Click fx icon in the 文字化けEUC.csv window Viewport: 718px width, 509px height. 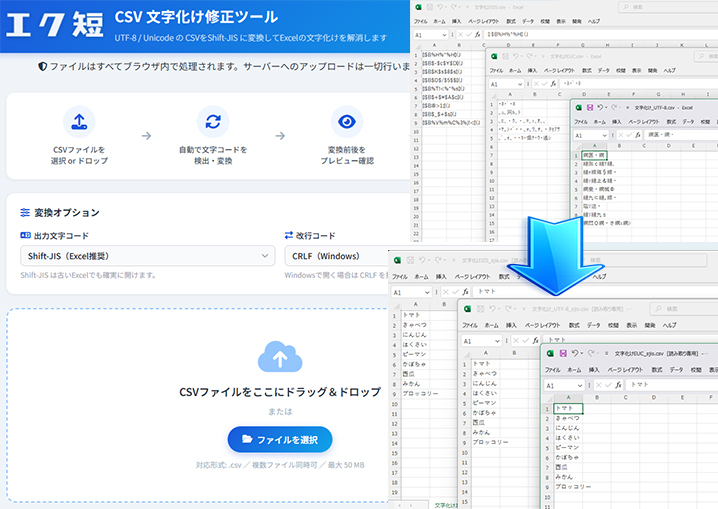coord(553,84)
